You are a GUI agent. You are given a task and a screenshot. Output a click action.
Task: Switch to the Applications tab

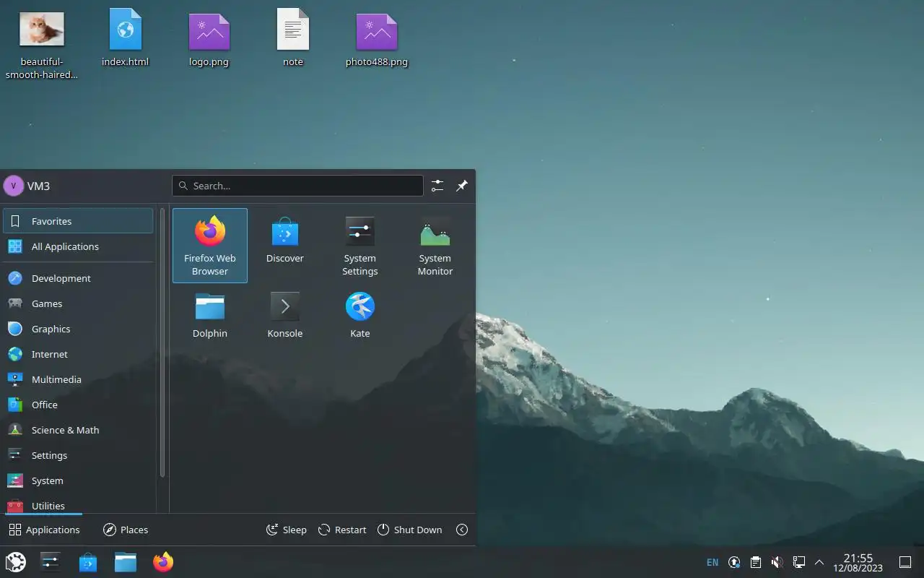[44, 530]
